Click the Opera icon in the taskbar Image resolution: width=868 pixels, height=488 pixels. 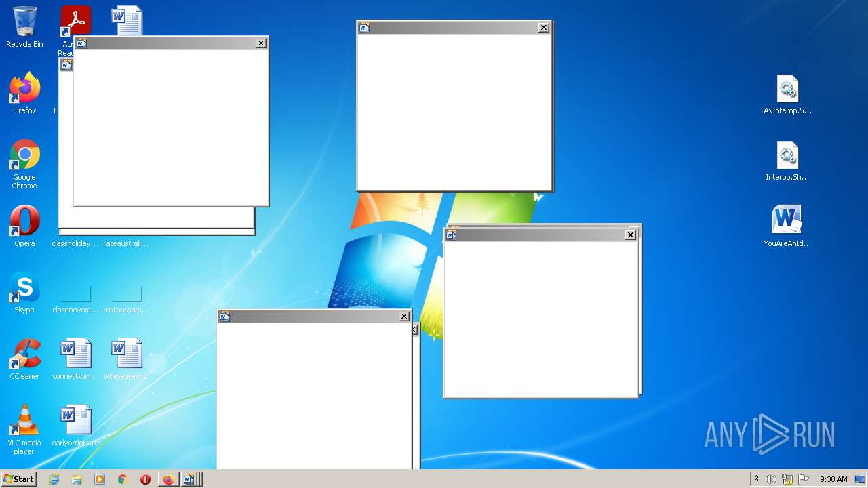click(x=145, y=479)
